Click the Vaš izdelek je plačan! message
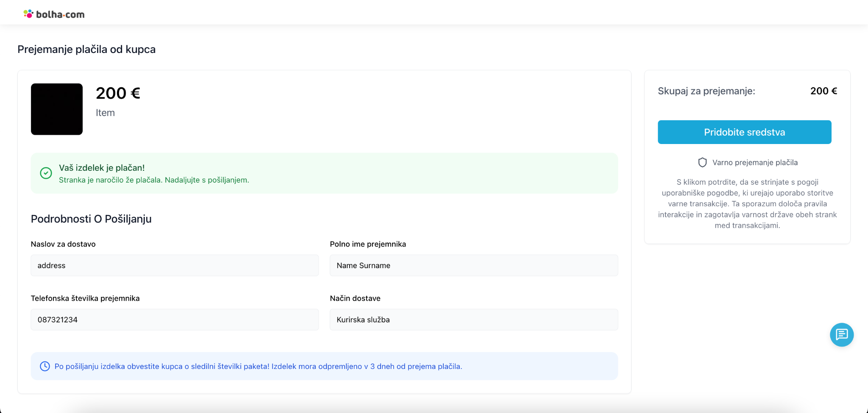The height and width of the screenshot is (413, 868). 102,168
